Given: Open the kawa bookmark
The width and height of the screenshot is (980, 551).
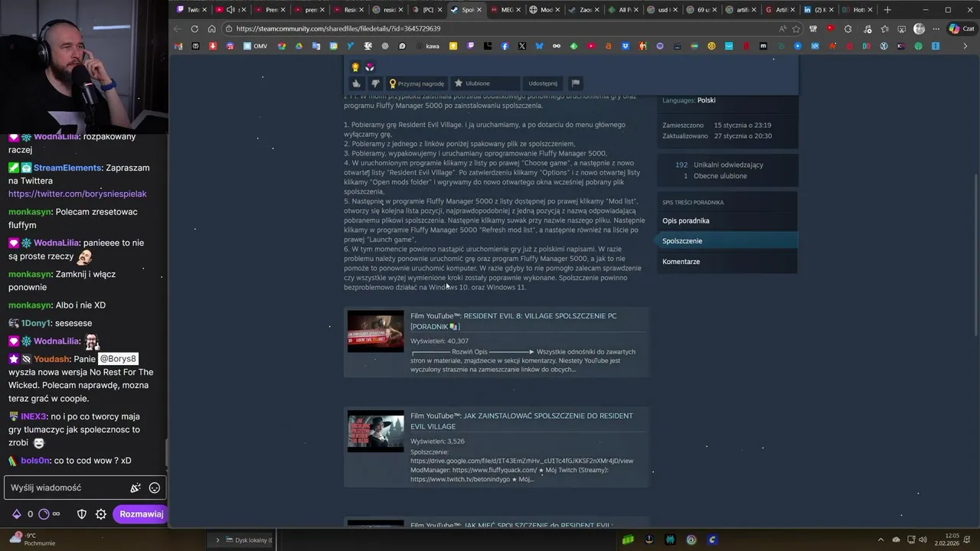Looking at the screenshot, I should (x=428, y=46).
